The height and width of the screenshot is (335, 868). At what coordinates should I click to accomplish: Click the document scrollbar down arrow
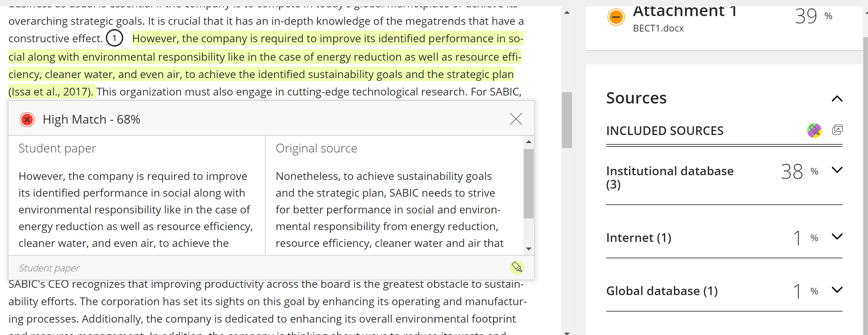[x=567, y=333]
